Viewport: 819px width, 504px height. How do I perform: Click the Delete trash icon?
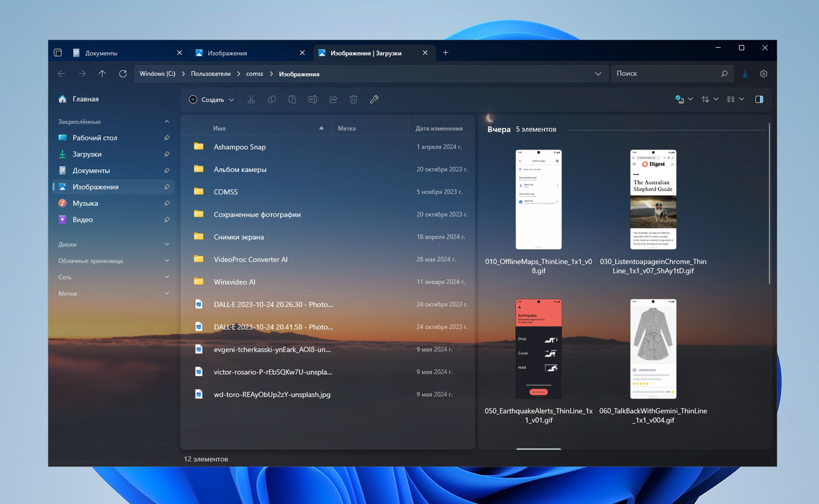coord(354,99)
